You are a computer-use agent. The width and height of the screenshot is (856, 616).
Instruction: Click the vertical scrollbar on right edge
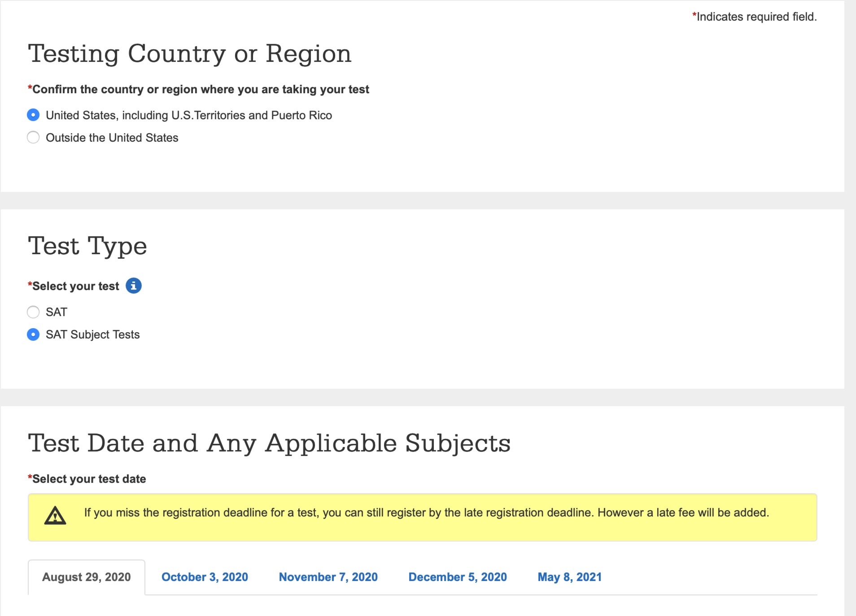[x=850, y=308]
